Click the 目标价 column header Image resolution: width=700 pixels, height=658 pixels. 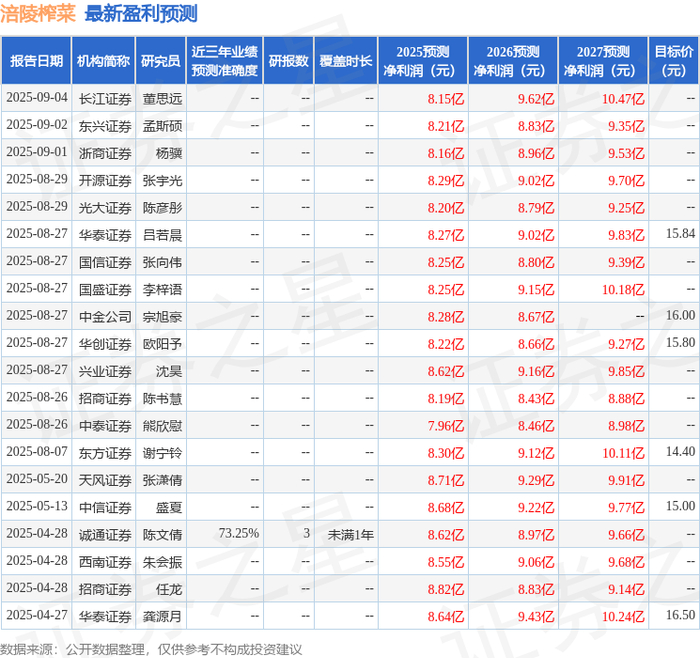pyautogui.click(x=674, y=61)
